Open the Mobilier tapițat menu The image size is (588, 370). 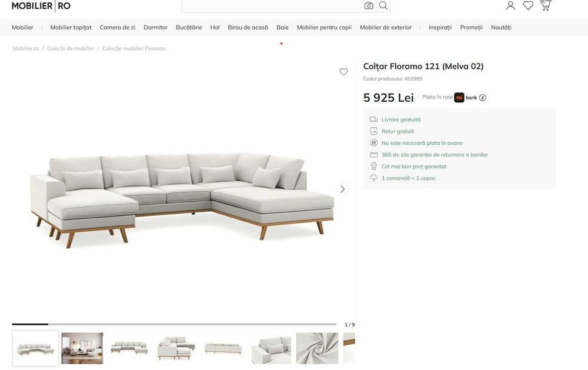71,28
